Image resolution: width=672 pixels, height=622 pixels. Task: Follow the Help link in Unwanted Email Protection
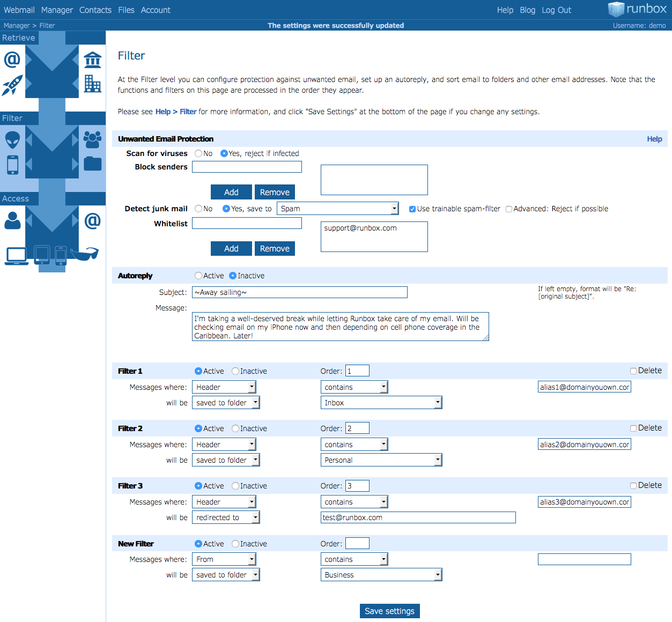coord(654,139)
